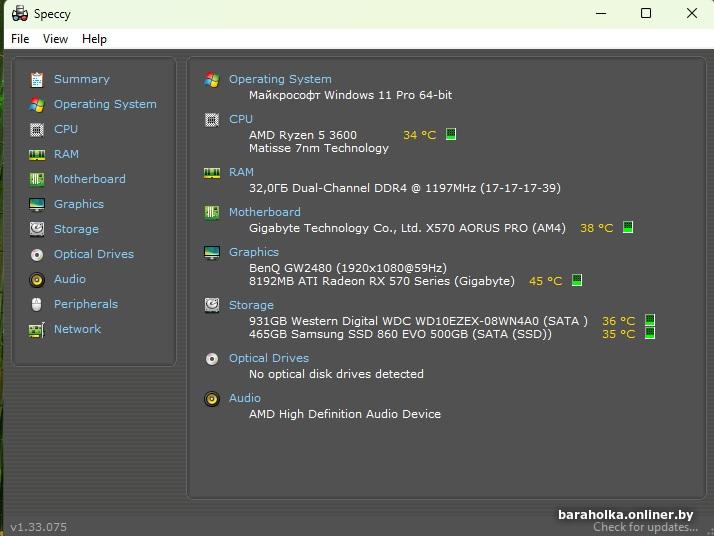The image size is (714, 536).
Task: Click the green indicator beside Western Digital 36 °C
Action: (650, 320)
